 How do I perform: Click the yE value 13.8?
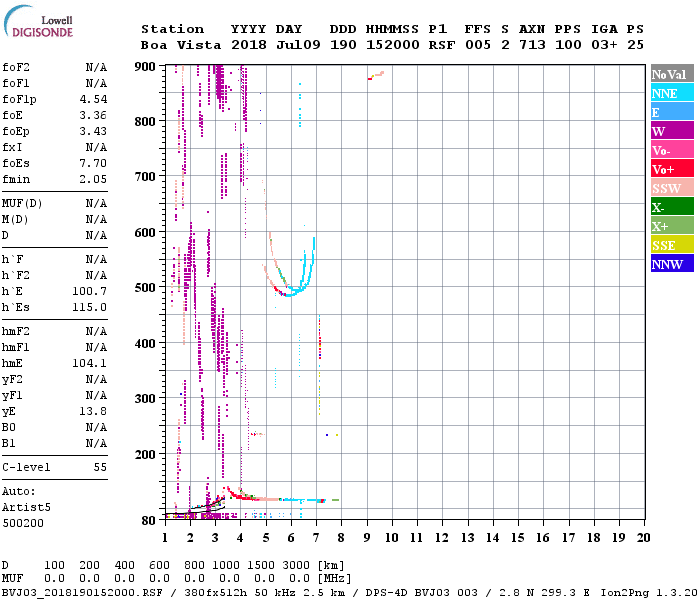(93, 411)
